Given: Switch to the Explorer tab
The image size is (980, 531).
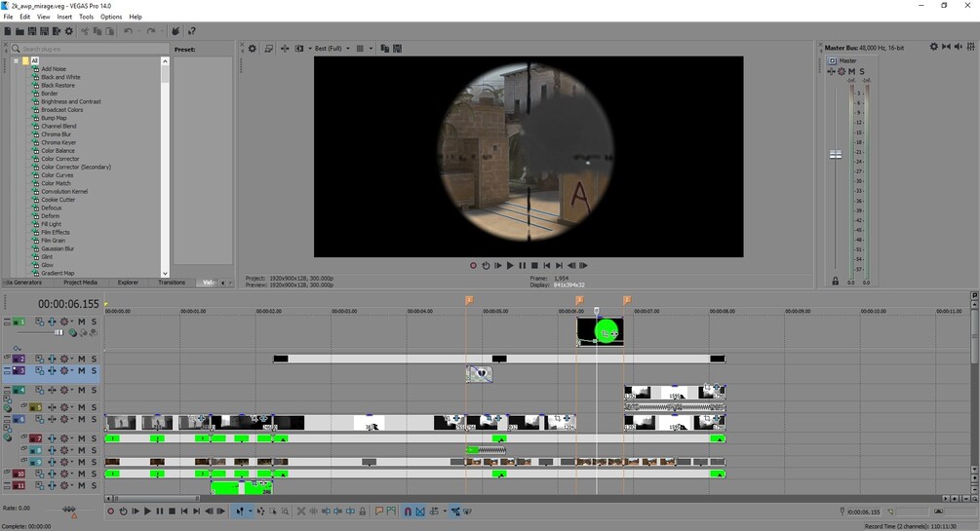Looking at the screenshot, I should point(128,283).
